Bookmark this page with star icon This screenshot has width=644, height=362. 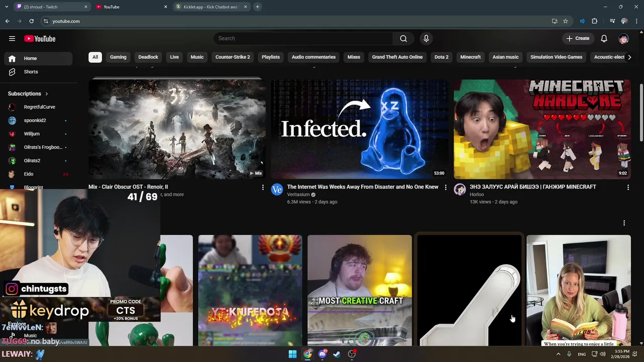coord(566,21)
